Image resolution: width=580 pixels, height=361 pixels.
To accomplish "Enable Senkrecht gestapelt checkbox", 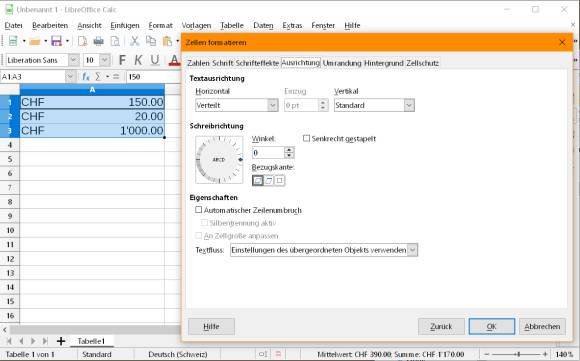I will [x=306, y=138].
